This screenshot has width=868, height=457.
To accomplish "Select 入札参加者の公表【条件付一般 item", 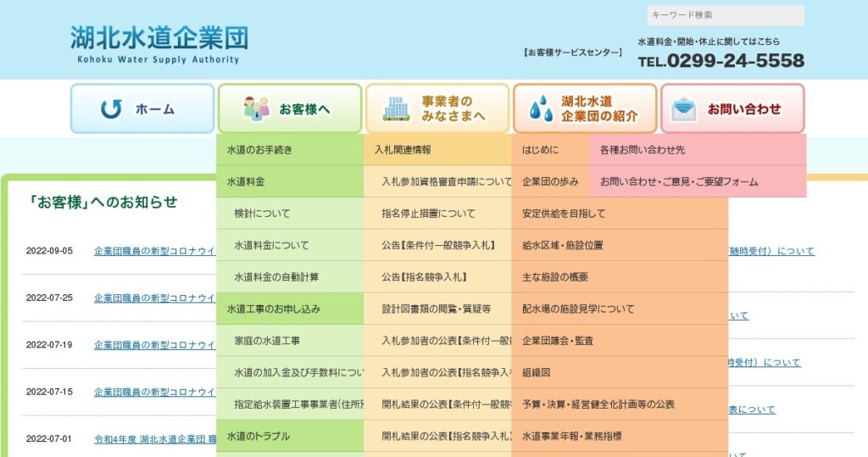I will coord(437,341).
